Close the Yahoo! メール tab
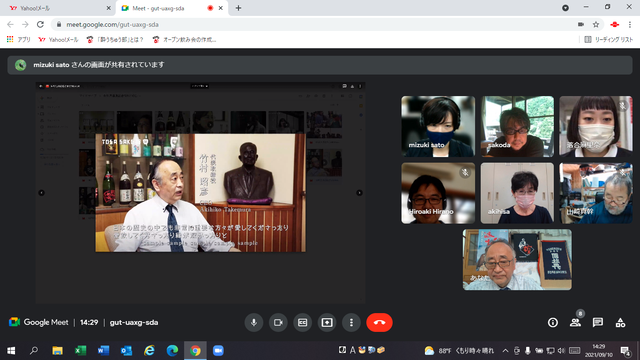The image size is (640, 360). point(109,8)
